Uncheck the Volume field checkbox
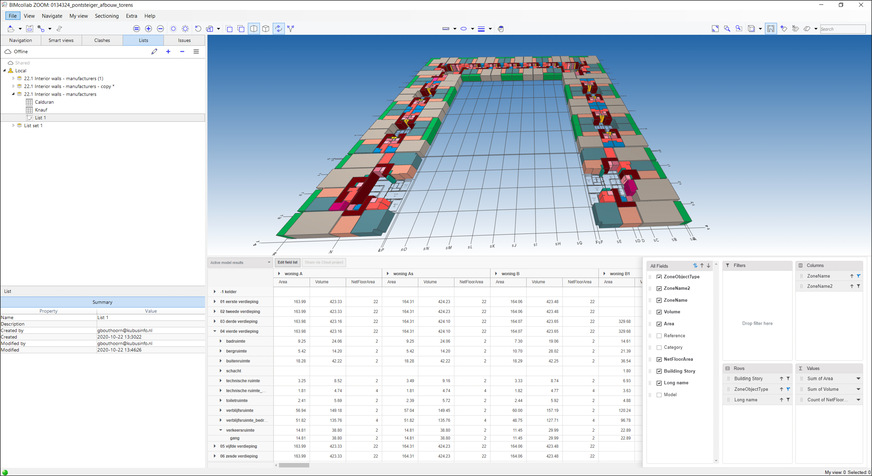Viewport: 872px width, 476px height. tap(657, 311)
